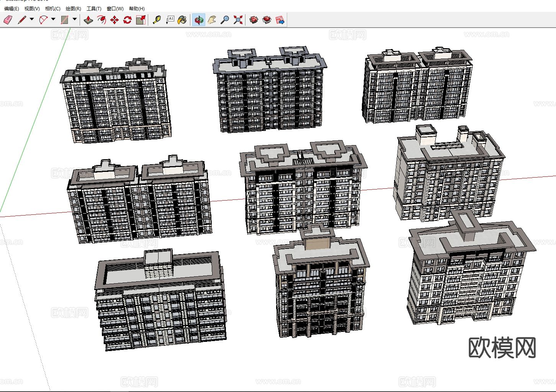This screenshot has height=392, width=556.
Task: Select the Eraser tool
Action: point(8,20)
